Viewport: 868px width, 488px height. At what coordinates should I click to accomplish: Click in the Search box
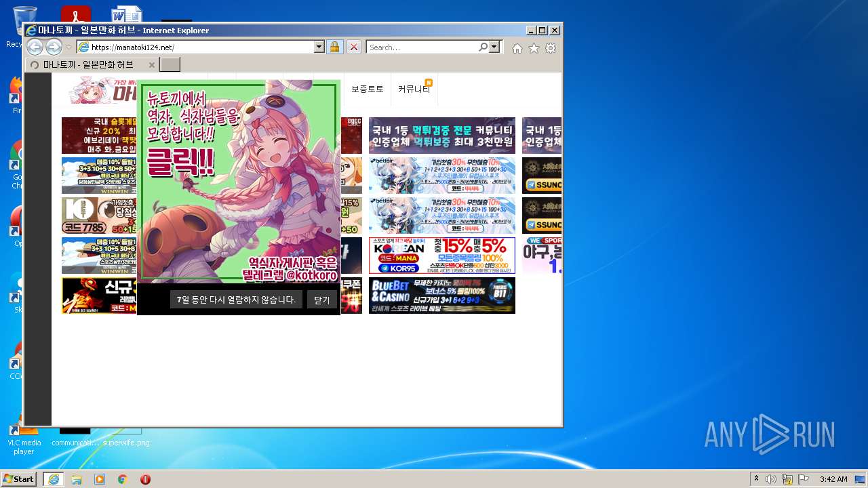click(x=422, y=47)
